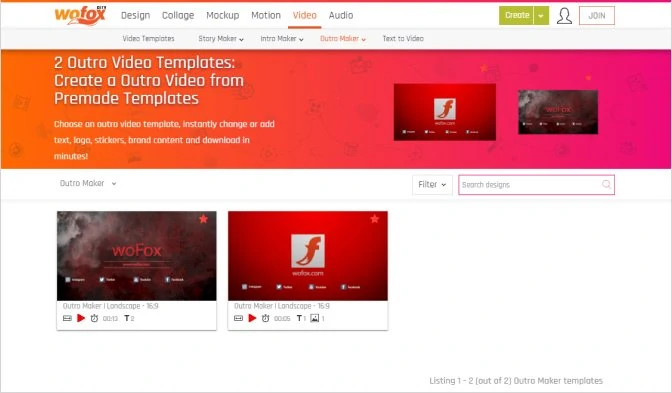672x393 pixels.
Task: Expand the Outro Maker category selector
Action: coord(88,183)
